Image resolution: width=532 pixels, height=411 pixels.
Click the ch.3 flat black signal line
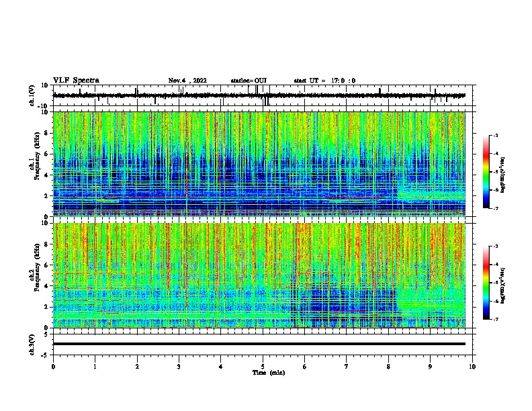click(259, 344)
